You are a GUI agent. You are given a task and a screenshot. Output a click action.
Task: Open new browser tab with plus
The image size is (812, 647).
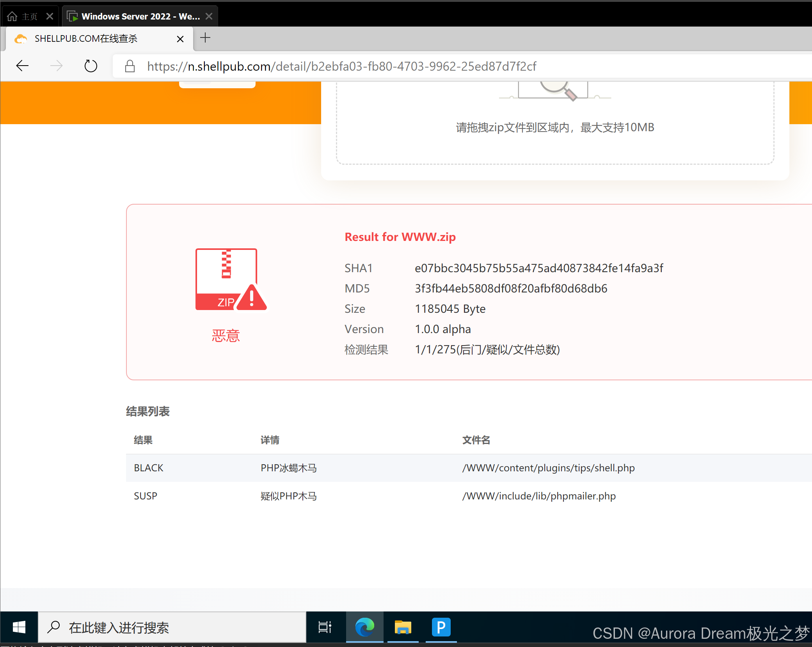[205, 38]
